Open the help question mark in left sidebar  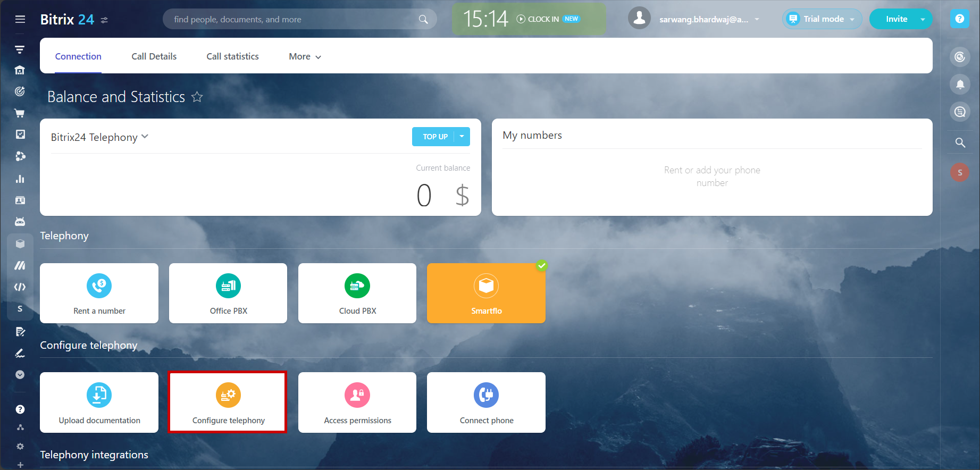tap(20, 409)
